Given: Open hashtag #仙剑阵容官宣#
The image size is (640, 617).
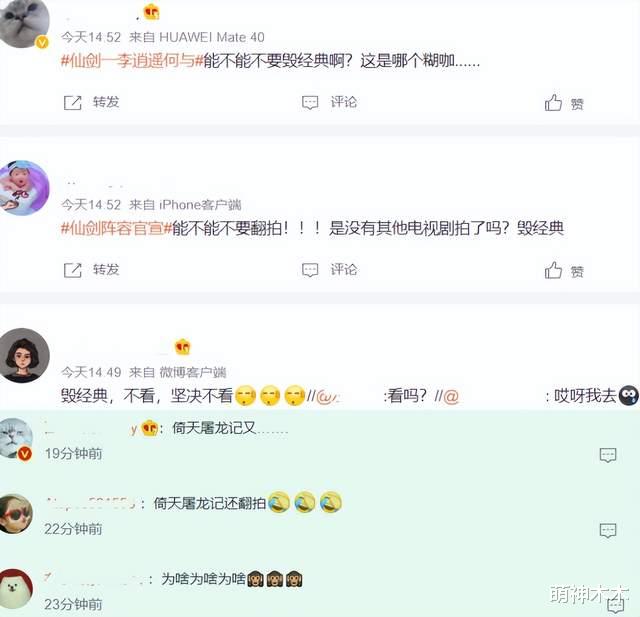Looking at the screenshot, I should point(116,228).
